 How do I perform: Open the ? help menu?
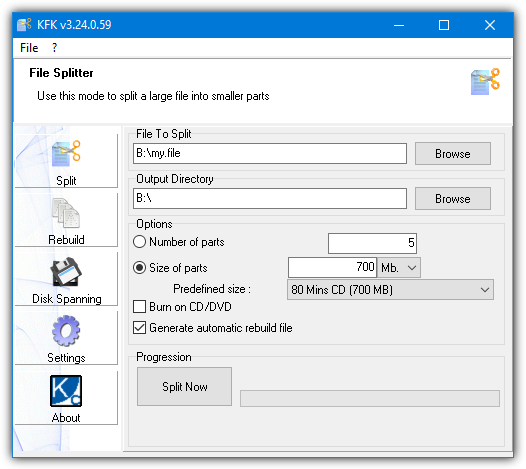point(54,48)
